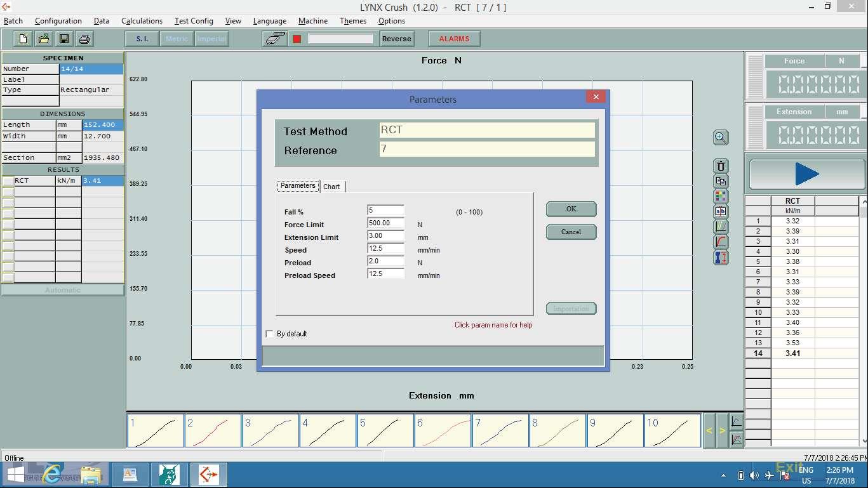This screenshot has height=488, width=868.
Task: Click the Preload field showing 2.0
Action: click(x=385, y=261)
